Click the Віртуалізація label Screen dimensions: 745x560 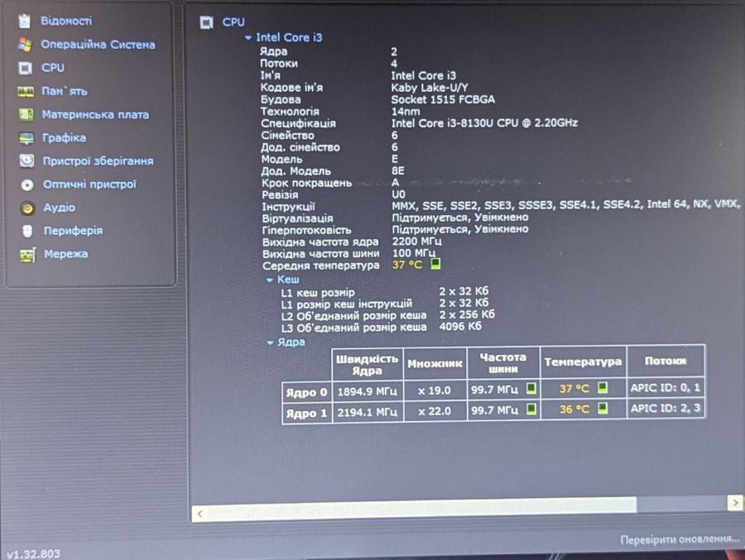pyautogui.click(x=297, y=218)
